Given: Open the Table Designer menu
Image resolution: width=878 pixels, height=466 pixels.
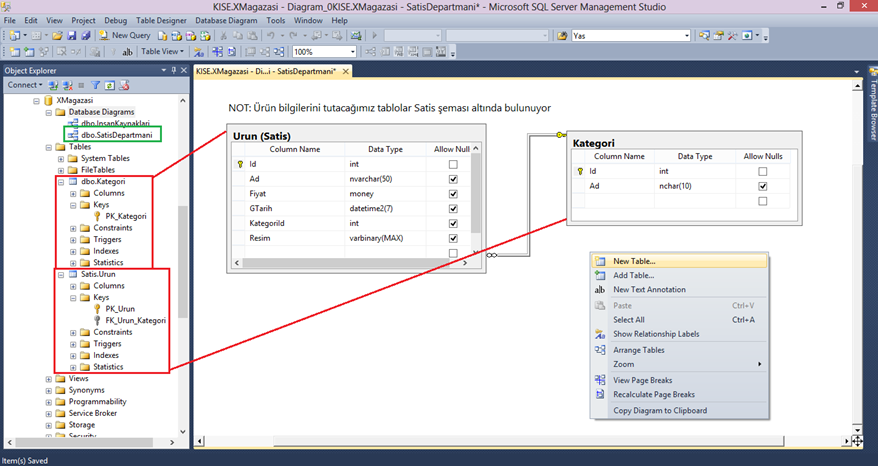Looking at the screenshot, I should (x=161, y=20).
